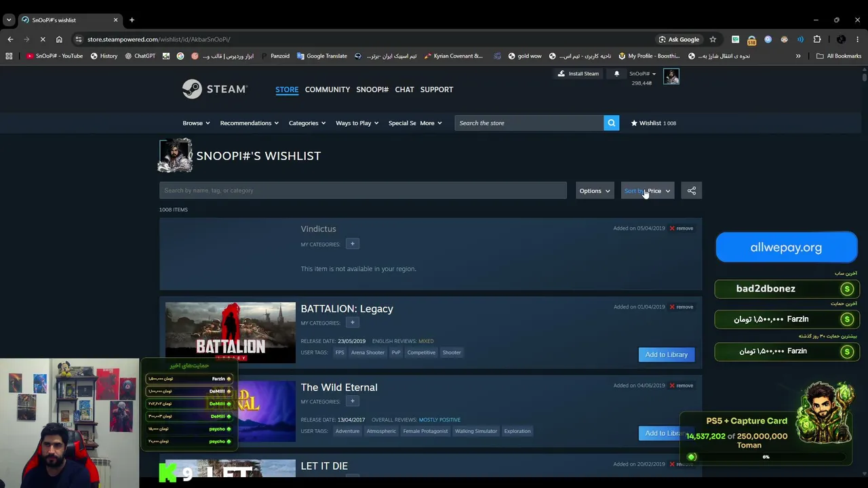Open BATTALION: Legacy game thumbnail
Viewport: 868px width, 488px height.
coord(231,333)
